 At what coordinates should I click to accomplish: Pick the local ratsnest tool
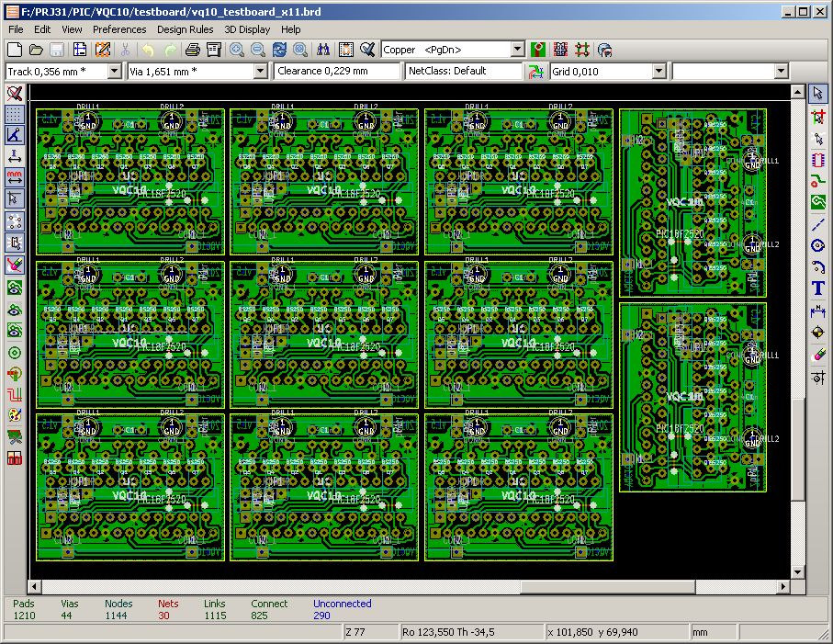(x=818, y=138)
